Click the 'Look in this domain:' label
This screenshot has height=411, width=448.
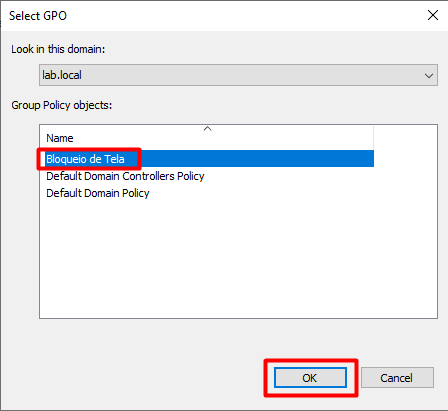(x=58, y=49)
